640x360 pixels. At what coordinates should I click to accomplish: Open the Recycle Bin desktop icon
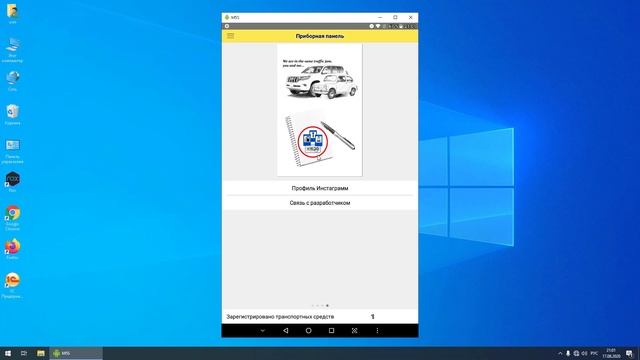[x=13, y=114]
